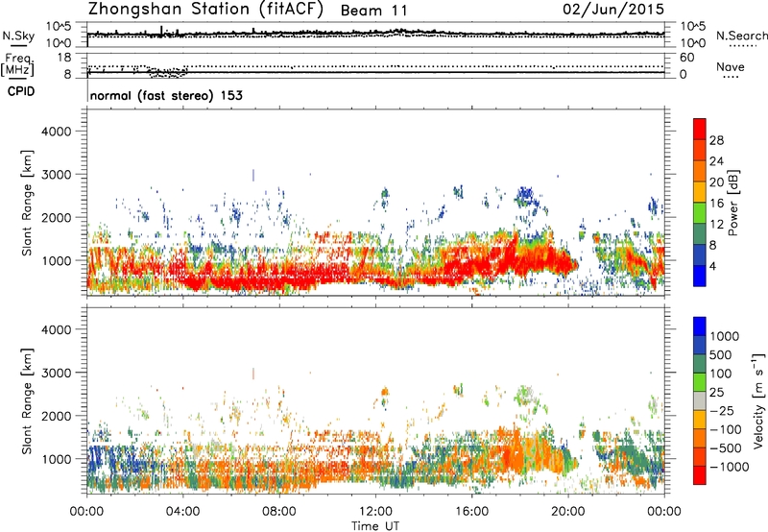Click "Slant Range [km]" label of power panel
The height and width of the screenshot is (532, 768).
27,203
